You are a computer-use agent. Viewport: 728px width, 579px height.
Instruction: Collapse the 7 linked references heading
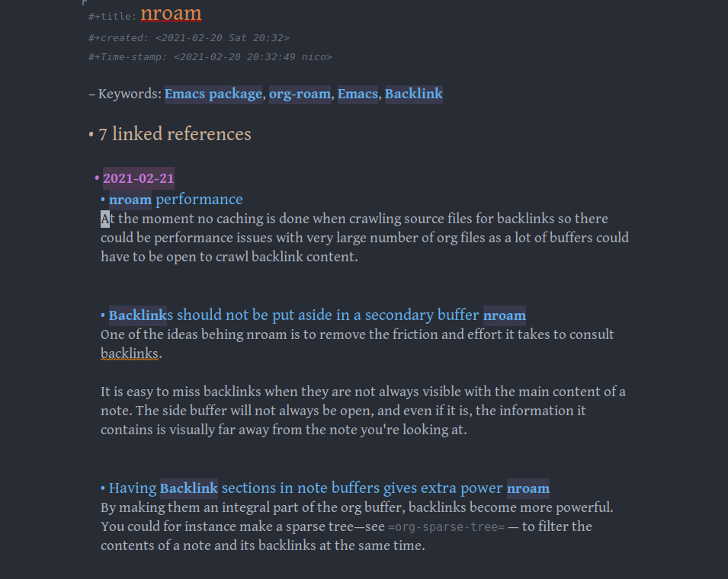[x=91, y=135]
